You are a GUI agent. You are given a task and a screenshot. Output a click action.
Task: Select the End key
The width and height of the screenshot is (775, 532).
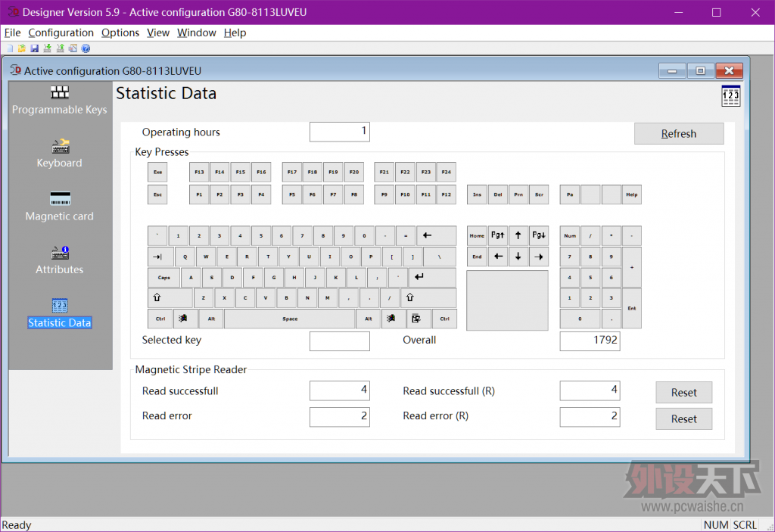[477, 257]
